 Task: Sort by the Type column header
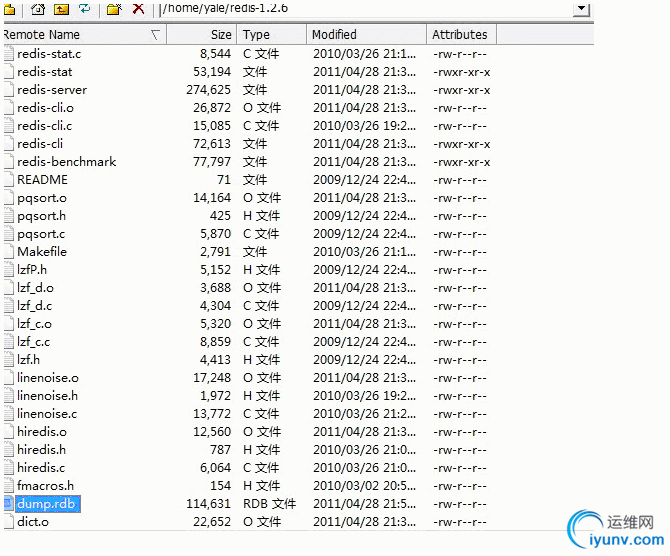pos(272,35)
